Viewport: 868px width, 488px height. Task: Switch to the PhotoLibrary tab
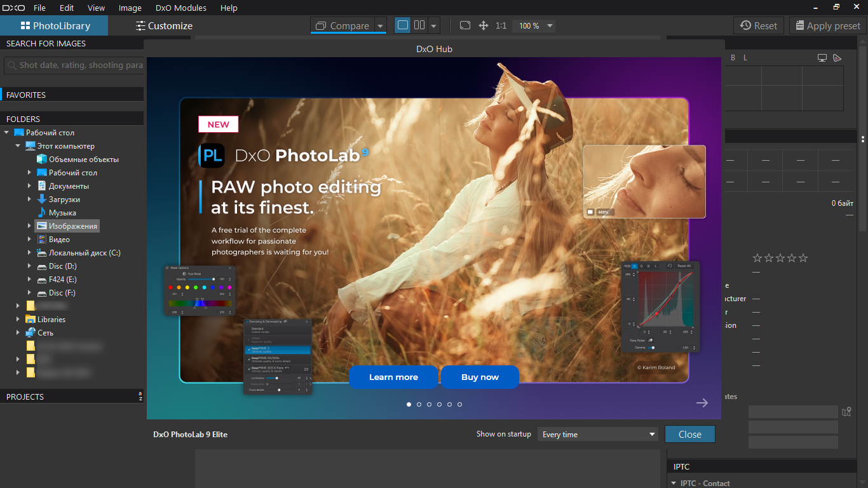[54, 25]
